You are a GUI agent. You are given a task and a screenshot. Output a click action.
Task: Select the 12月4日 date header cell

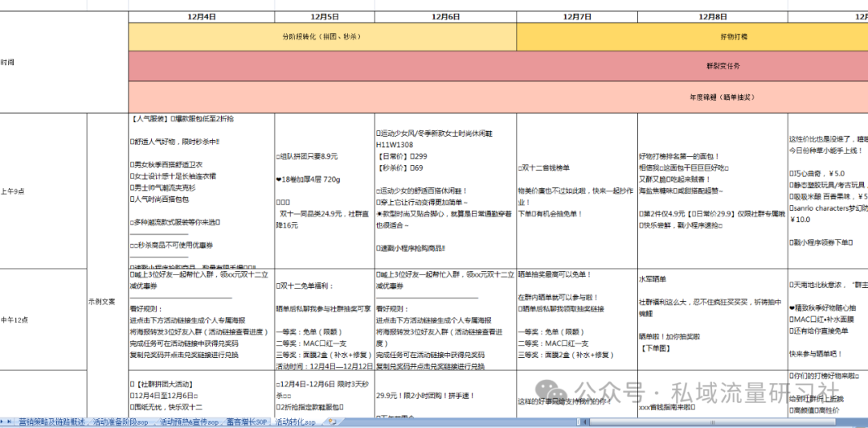pyautogui.click(x=202, y=17)
